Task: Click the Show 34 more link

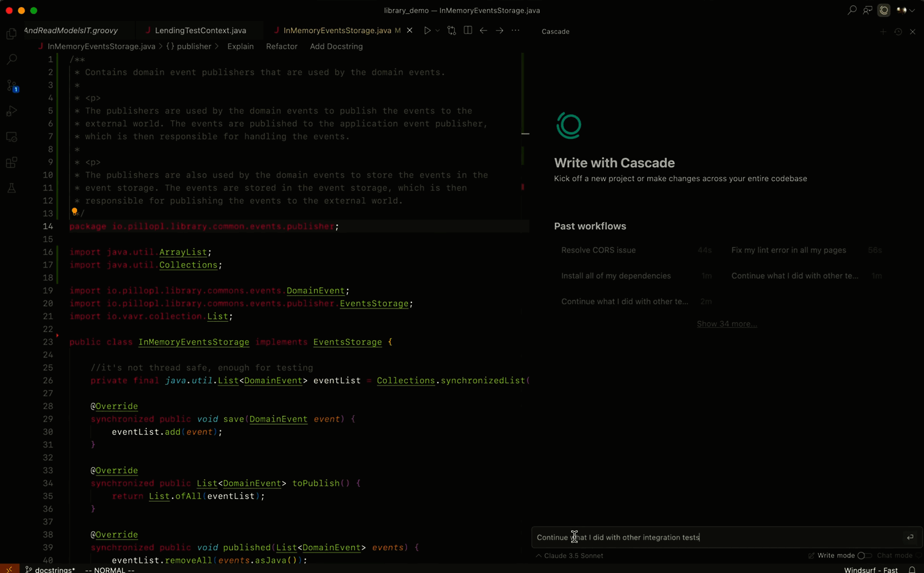Action: coord(726,324)
